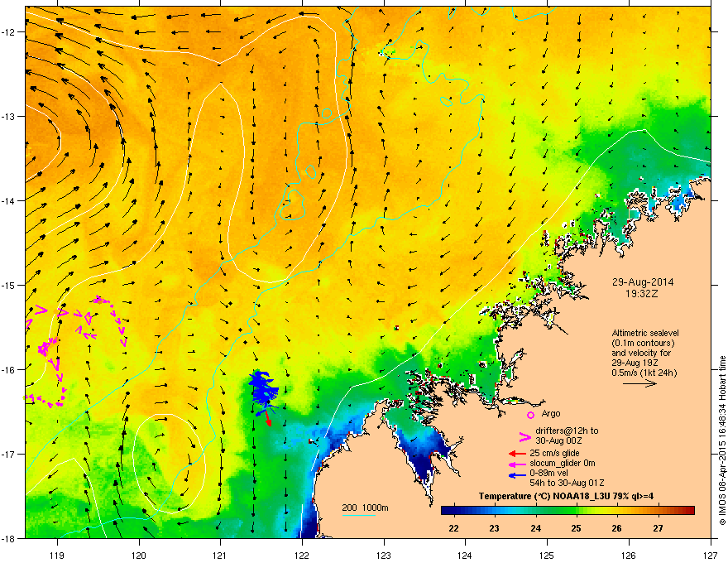
Task: Click the '30-Aug 00Z' legend text
Action: (x=558, y=440)
